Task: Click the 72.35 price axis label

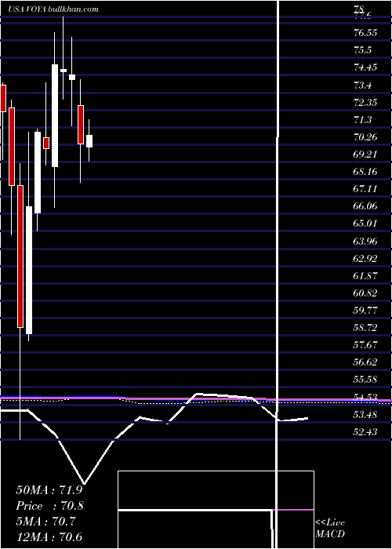Action: pyautogui.click(x=366, y=103)
